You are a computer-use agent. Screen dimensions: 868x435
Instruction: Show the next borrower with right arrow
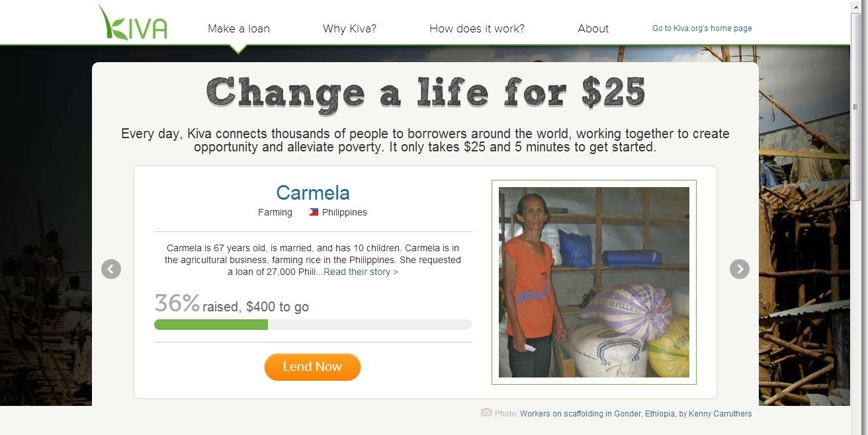pyautogui.click(x=740, y=269)
